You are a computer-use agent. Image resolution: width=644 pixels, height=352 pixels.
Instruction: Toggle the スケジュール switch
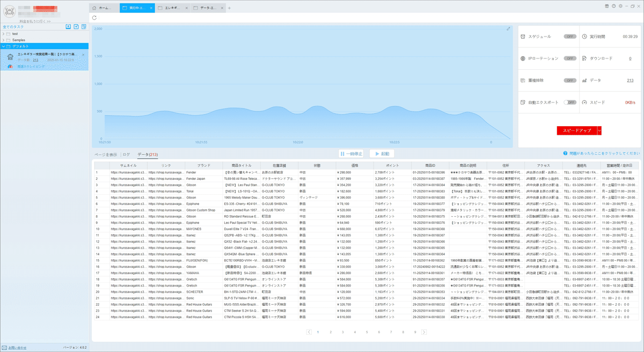pos(569,36)
